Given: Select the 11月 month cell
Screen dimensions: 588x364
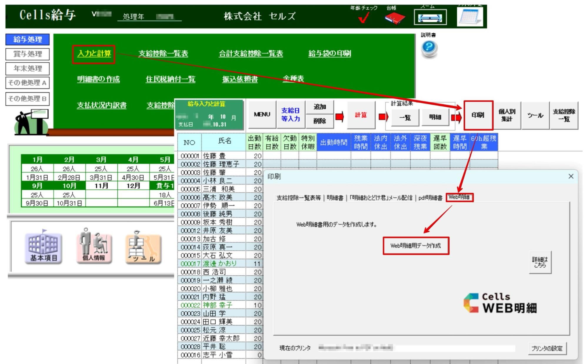Looking at the screenshot, I should (101, 186).
